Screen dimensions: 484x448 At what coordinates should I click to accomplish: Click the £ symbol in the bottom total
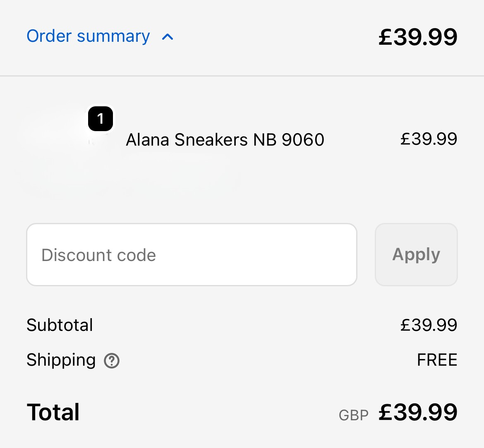[386, 412]
